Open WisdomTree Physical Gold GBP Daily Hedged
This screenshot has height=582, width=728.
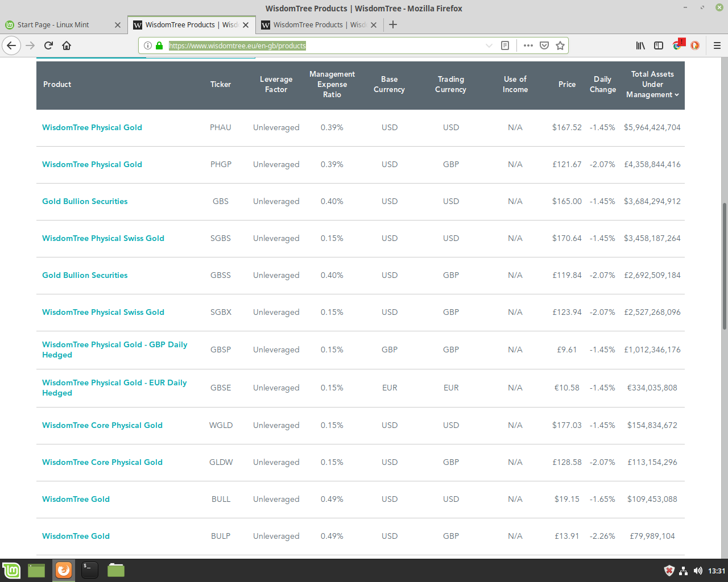coord(114,350)
